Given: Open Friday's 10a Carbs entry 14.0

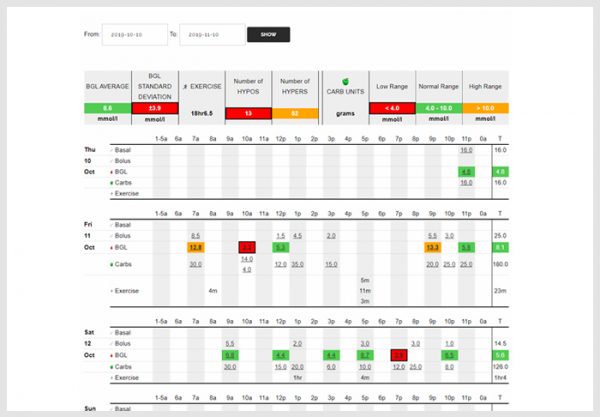Looking at the screenshot, I should [247, 259].
